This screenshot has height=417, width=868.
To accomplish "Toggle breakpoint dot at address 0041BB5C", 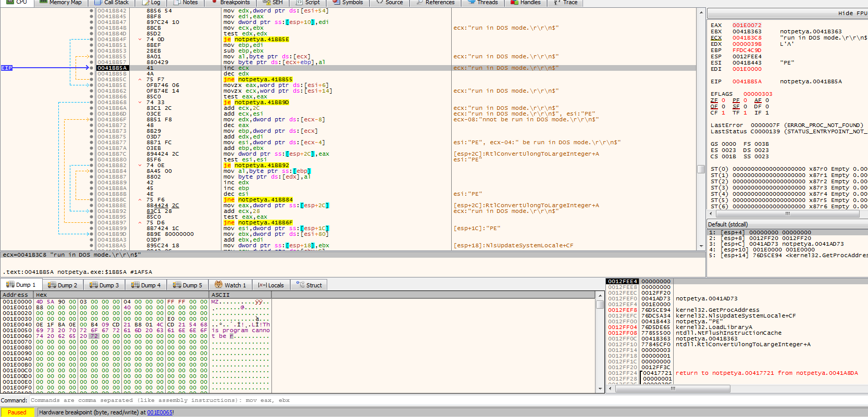I will click(x=92, y=79).
